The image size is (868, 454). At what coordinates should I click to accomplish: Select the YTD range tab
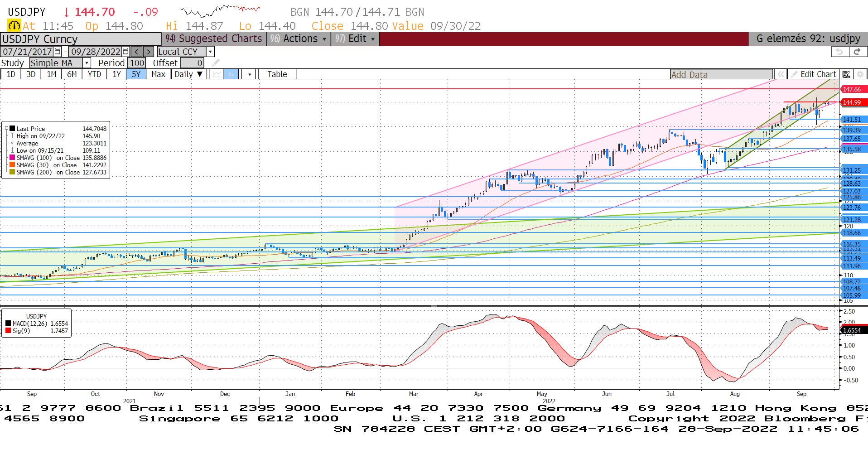[x=94, y=74]
